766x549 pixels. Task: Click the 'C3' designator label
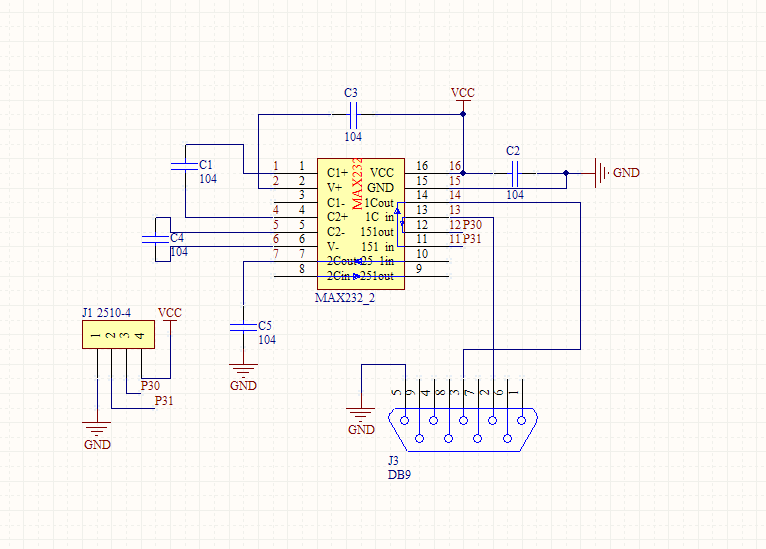(x=351, y=93)
